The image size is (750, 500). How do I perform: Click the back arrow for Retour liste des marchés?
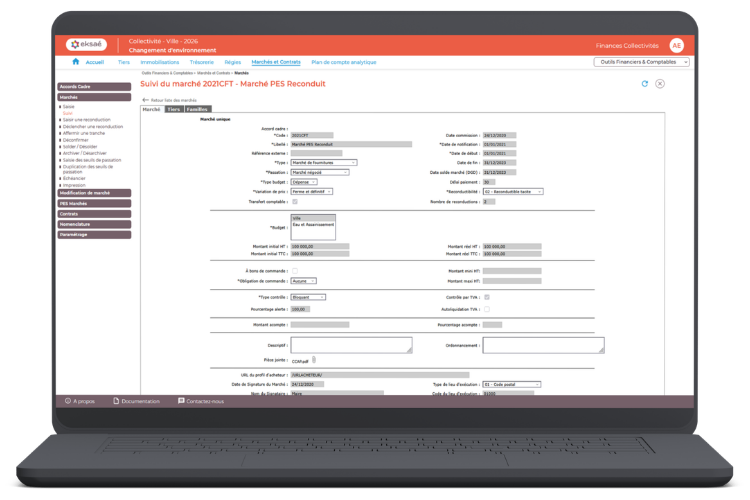point(145,100)
